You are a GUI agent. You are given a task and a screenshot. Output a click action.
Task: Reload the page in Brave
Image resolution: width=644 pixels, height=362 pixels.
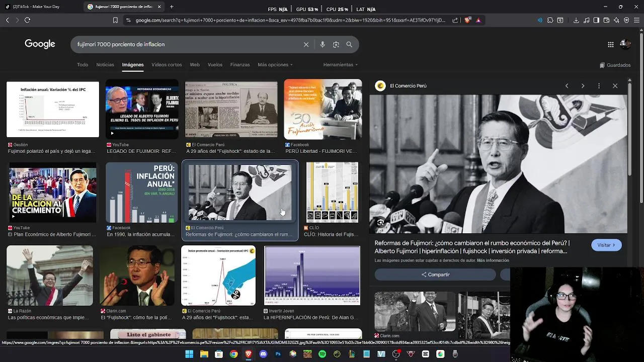(27, 20)
